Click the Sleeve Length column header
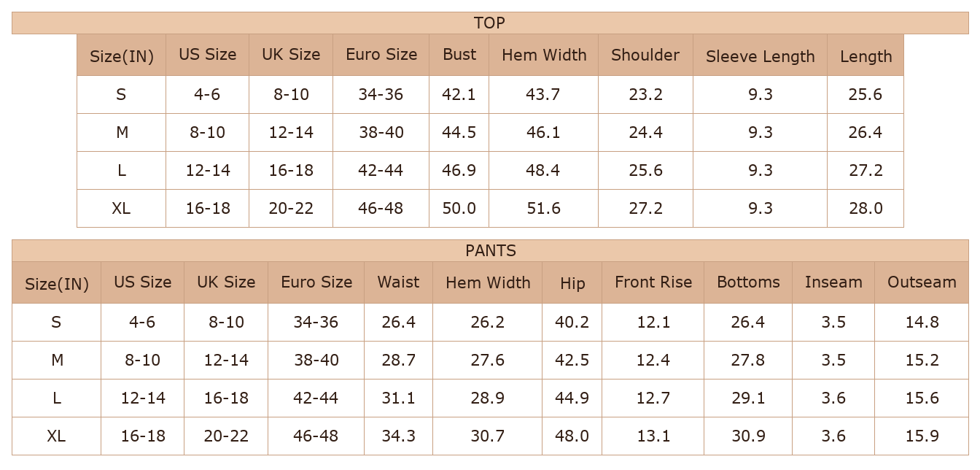This screenshot has width=980, height=470. [760, 55]
